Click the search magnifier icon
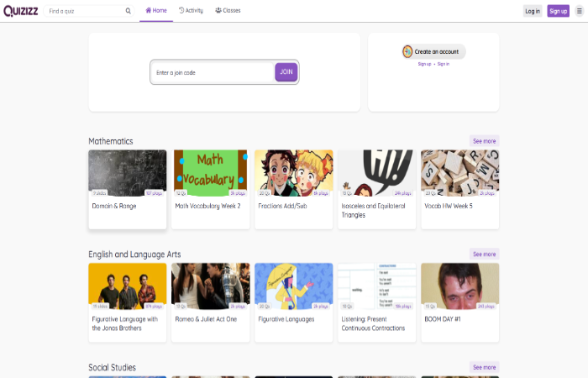The height and width of the screenshot is (378, 588). [x=128, y=11]
